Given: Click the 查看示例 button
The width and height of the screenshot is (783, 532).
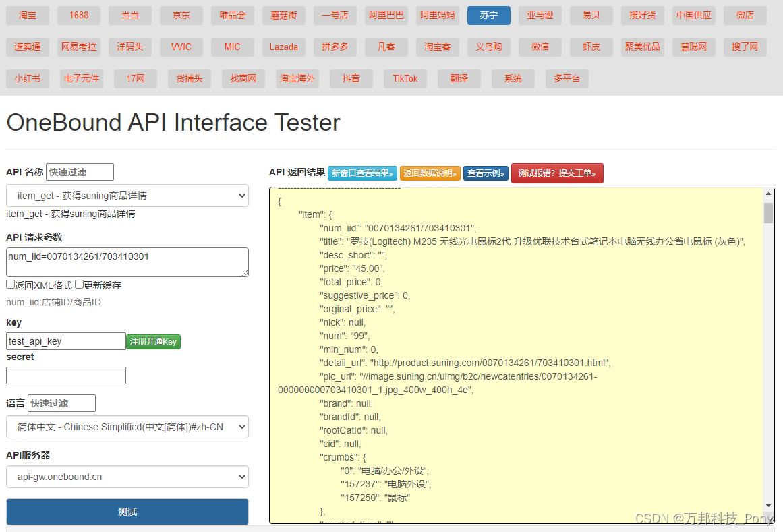Looking at the screenshot, I should [486, 173].
